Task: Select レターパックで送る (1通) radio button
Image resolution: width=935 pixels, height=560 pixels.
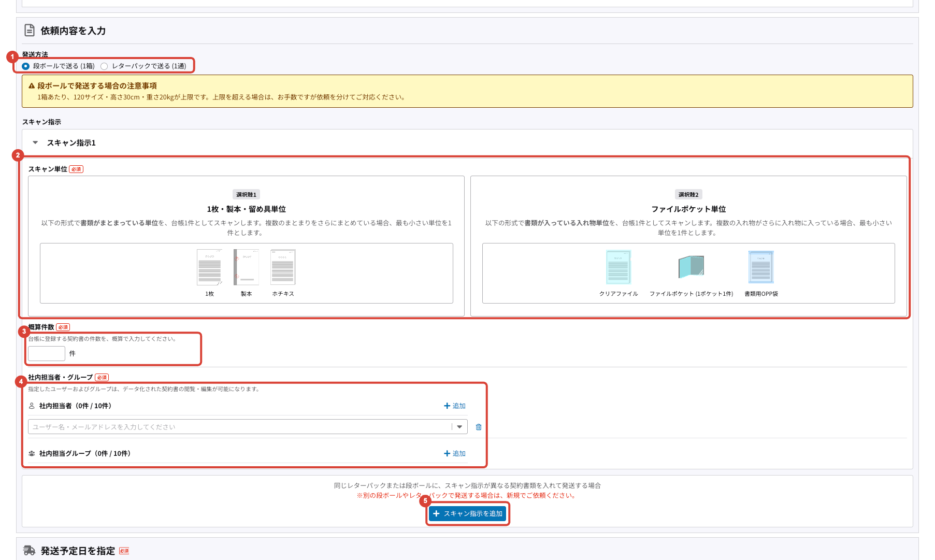Action: 104,66
